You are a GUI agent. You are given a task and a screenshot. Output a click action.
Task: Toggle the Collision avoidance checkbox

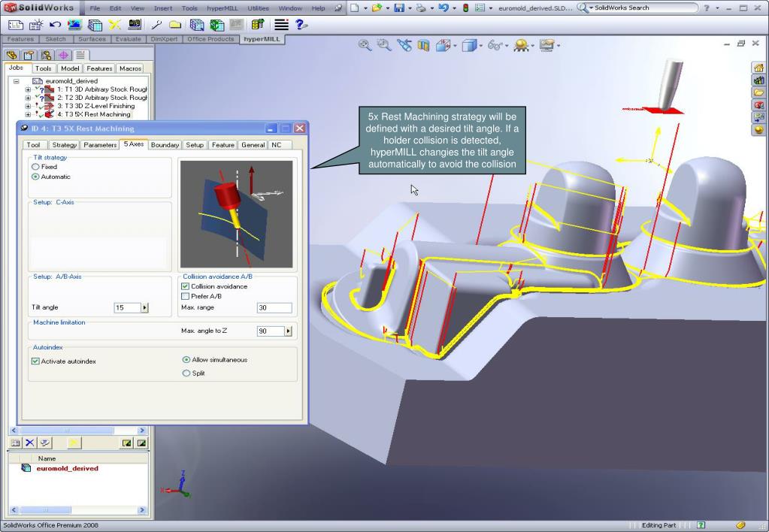pyautogui.click(x=186, y=286)
